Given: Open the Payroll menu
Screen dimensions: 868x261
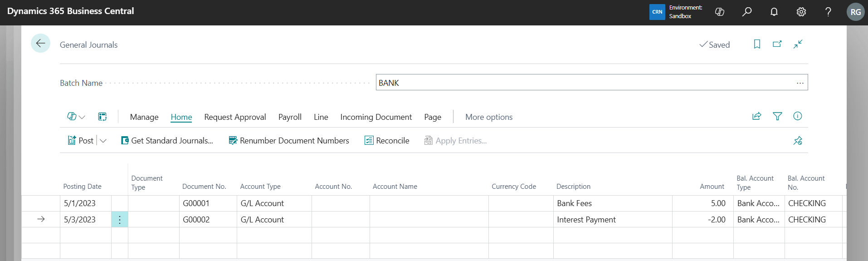Looking at the screenshot, I should pyautogui.click(x=290, y=117).
